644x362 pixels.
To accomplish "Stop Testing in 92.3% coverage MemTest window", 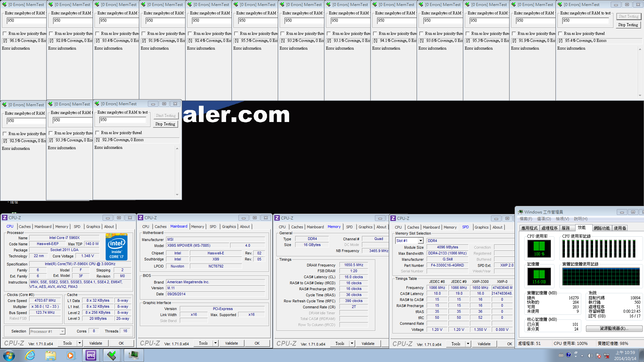I will 165,124.
